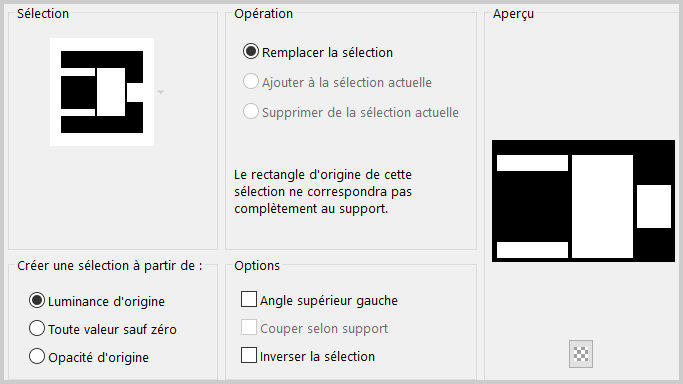Click the tall white rectangle in Aperçu preview

(602, 206)
